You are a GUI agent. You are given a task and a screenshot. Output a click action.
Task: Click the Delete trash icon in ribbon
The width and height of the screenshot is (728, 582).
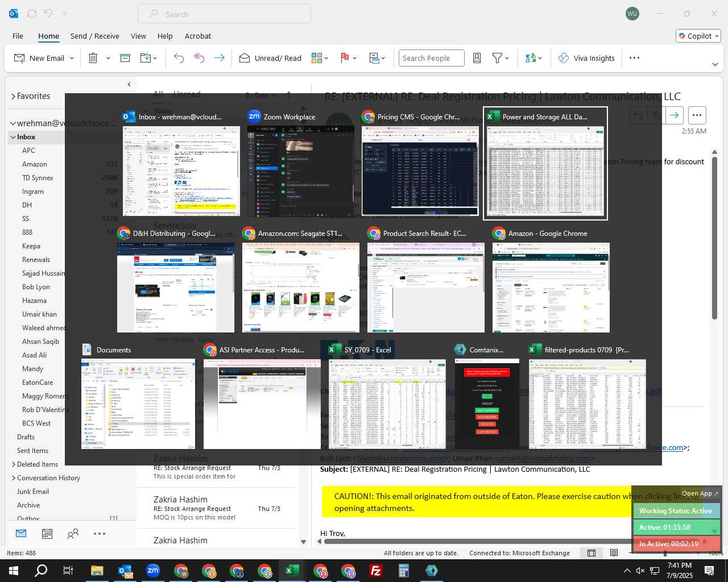click(x=93, y=58)
